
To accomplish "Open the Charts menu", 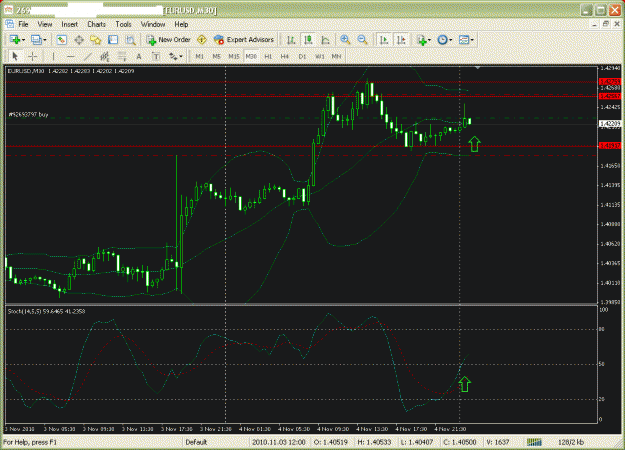I will 96,24.
